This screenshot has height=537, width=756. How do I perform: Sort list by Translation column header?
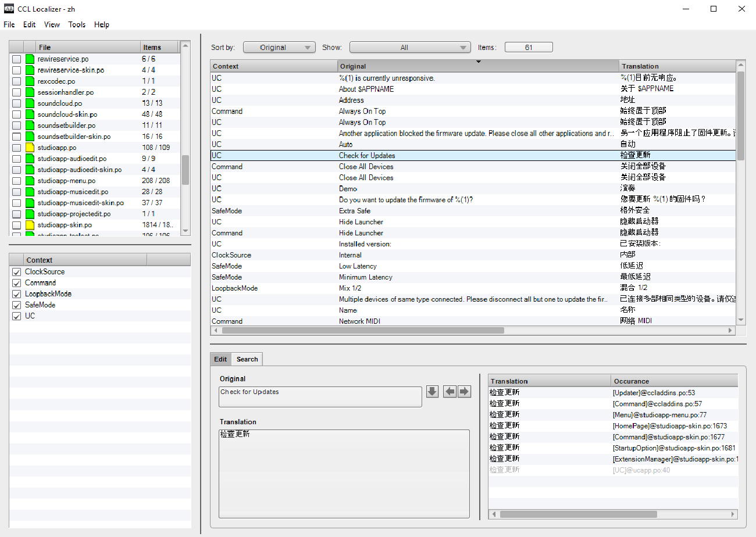click(676, 66)
